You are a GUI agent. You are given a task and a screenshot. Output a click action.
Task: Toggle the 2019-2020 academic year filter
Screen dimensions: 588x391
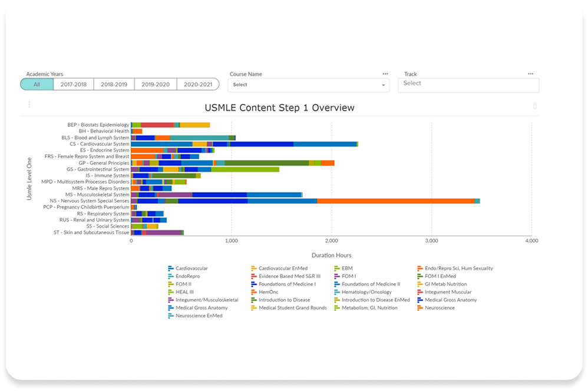coord(156,84)
